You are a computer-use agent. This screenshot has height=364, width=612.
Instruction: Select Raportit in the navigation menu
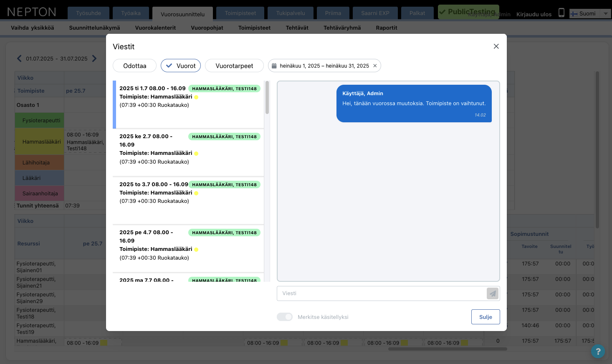[386, 28]
